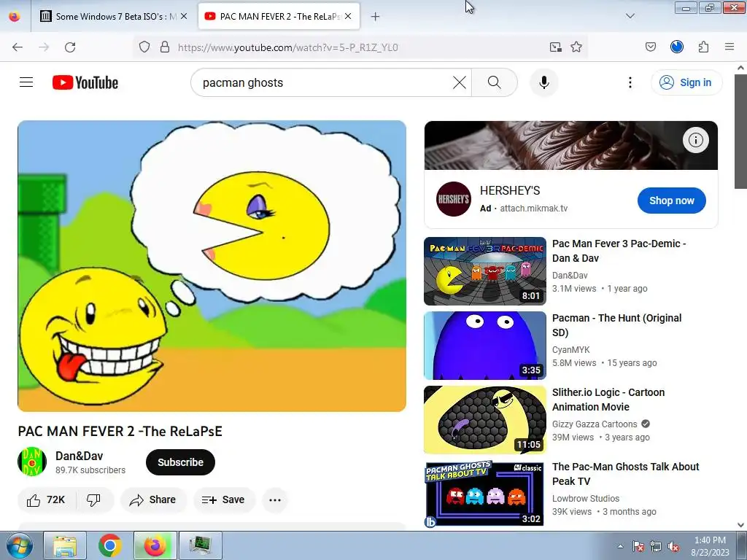
Task: Open a new tab with the plus button
Action: point(376,17)
